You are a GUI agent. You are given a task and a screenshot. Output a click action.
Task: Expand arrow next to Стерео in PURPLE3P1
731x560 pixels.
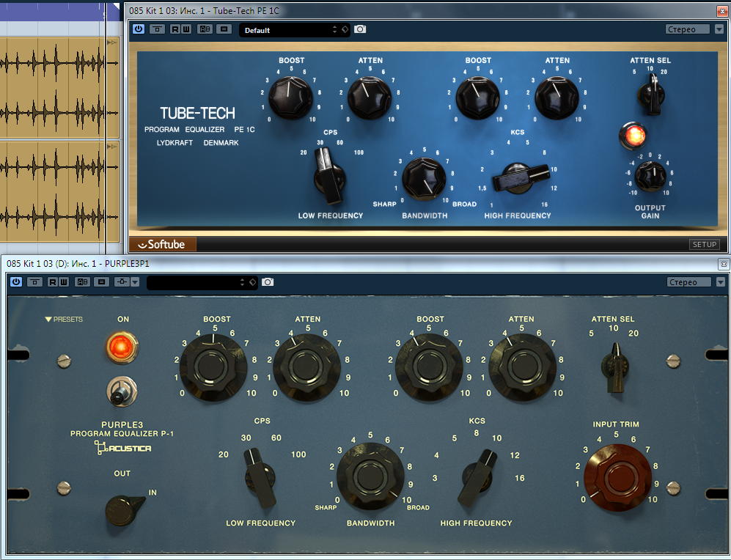[x=720, y=282]
